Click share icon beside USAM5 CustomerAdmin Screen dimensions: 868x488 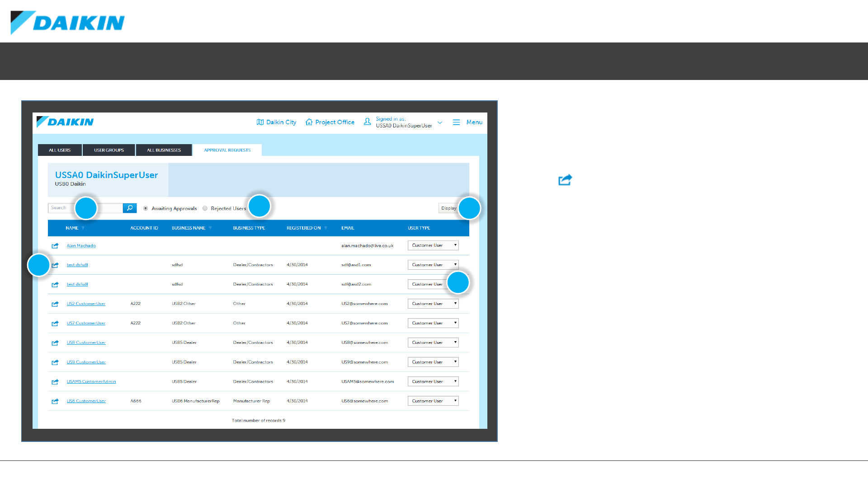coord(55,382)
